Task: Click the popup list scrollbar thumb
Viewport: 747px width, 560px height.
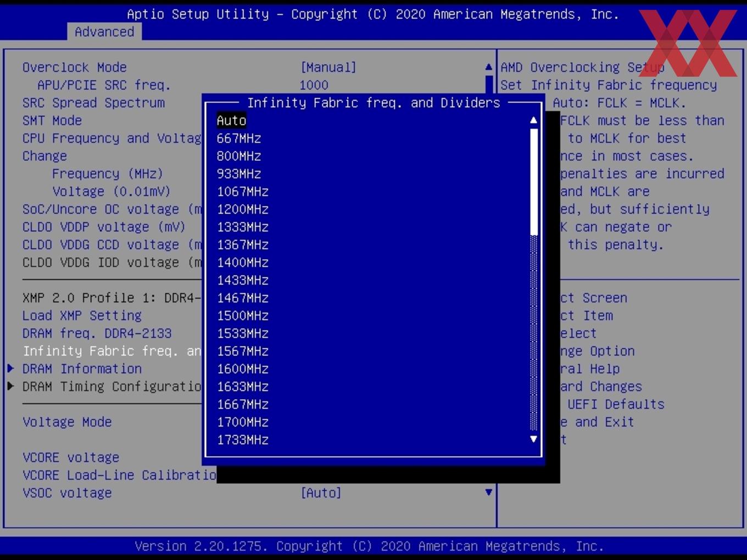Action: coord(533,182)
